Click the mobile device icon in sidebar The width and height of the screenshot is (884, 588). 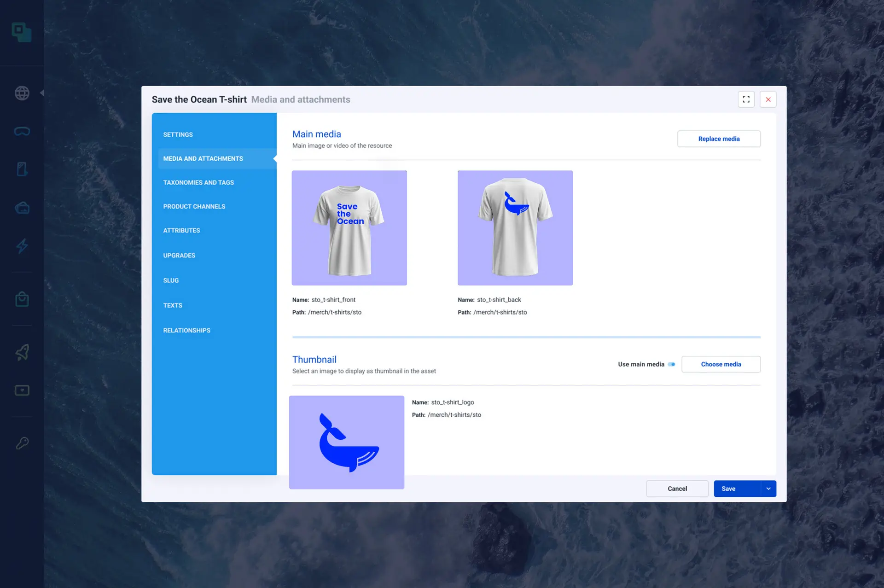22,169
